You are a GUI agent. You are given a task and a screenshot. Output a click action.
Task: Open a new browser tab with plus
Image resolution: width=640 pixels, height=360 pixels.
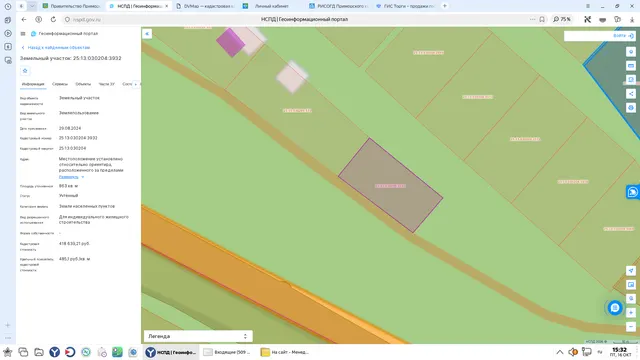pyautogui.click(x=444, y=6)
